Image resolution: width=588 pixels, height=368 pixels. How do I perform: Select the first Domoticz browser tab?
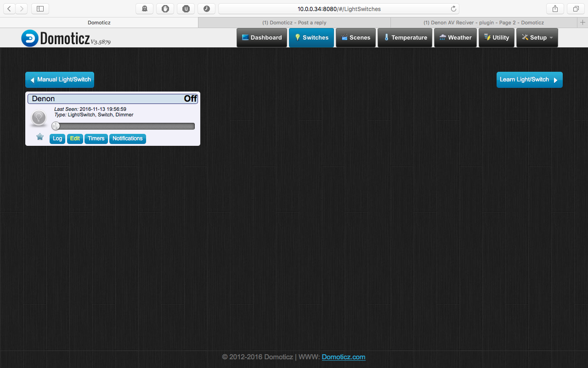(x=99, y=23)
